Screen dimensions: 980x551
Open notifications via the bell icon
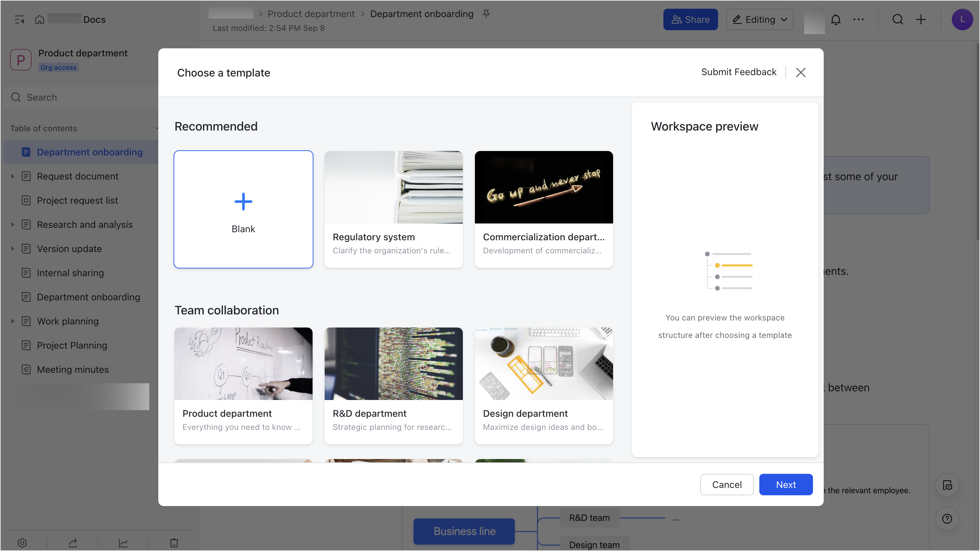pyautogui.click(x=835, y=19)
